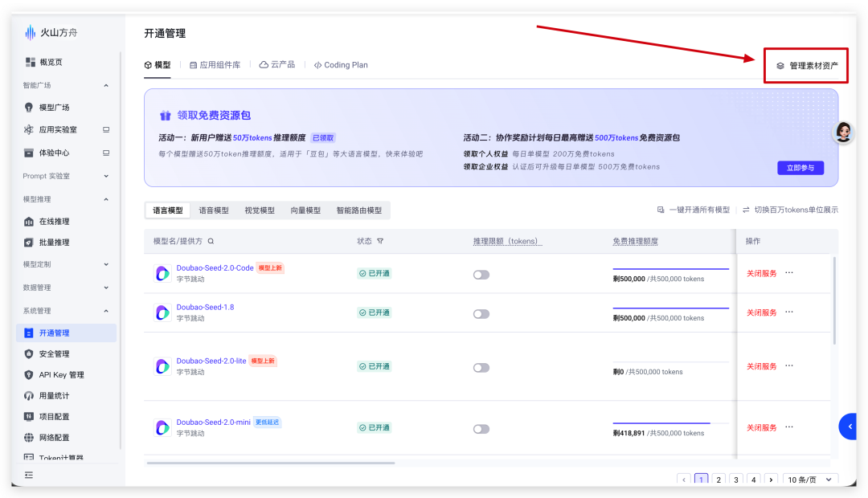Expand the 模型定制 sidebar section

pos(106,264)
